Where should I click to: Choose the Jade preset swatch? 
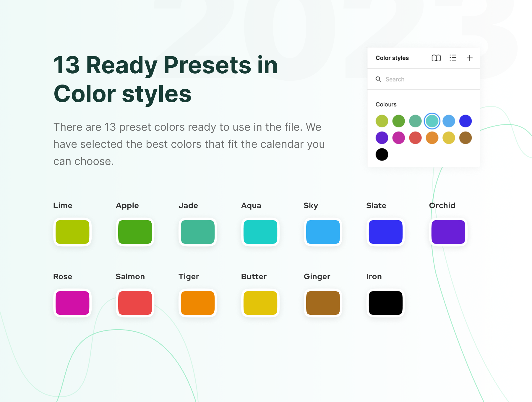point(198,232)
